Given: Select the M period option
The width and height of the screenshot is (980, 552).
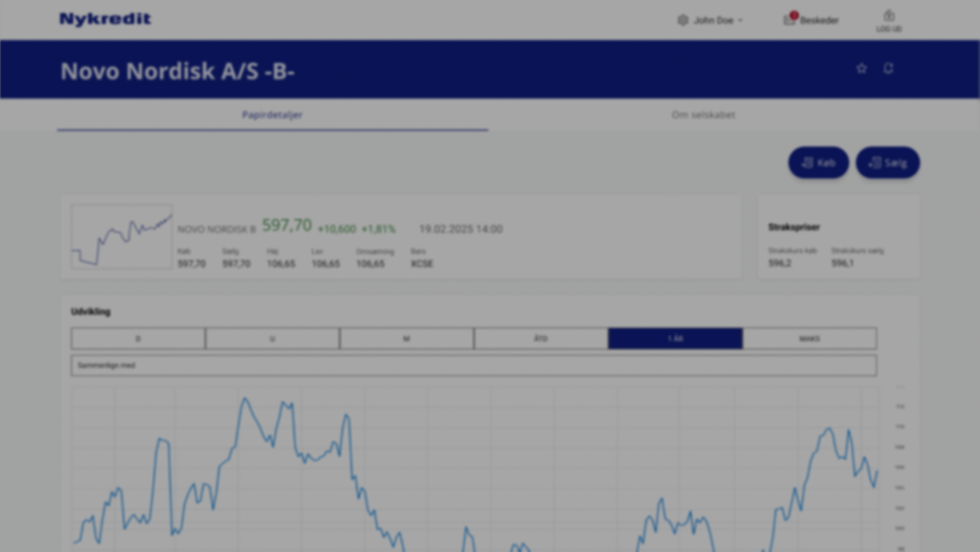Looking at the screenshot, I should (x=407, y=338).
